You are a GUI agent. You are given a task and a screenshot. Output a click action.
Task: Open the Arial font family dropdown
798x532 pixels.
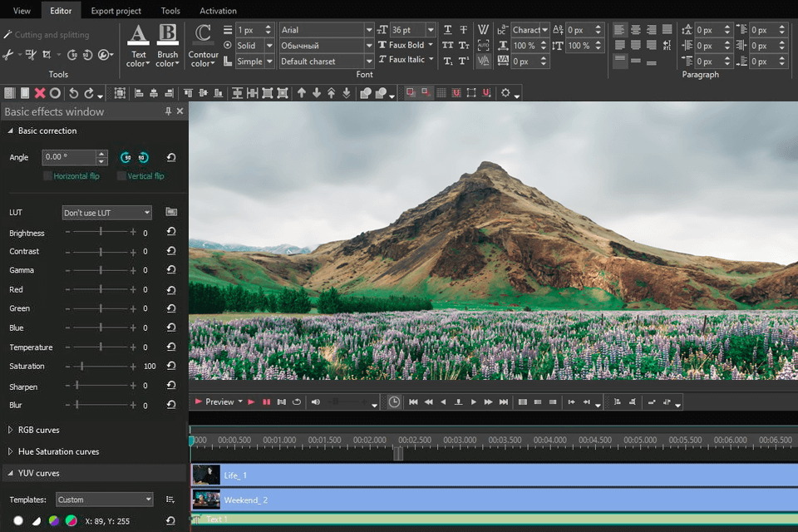(369, 30)
